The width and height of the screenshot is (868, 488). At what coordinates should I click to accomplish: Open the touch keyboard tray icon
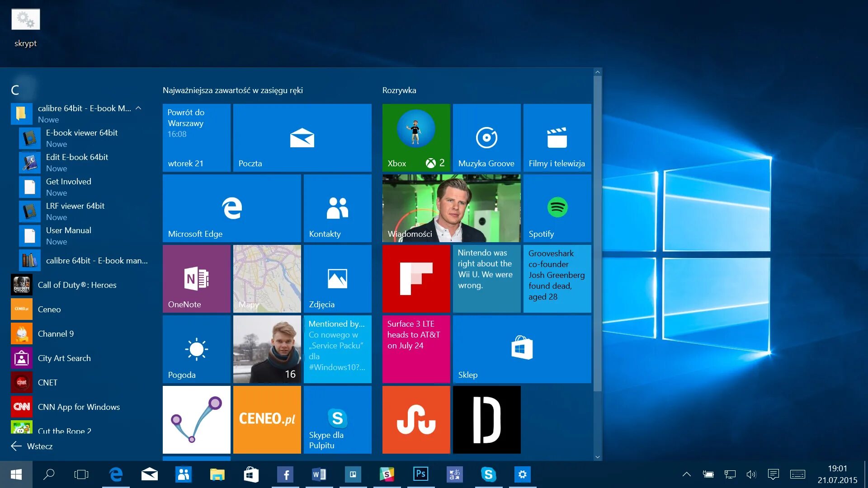pyautogui.click(x=797, y=474)
